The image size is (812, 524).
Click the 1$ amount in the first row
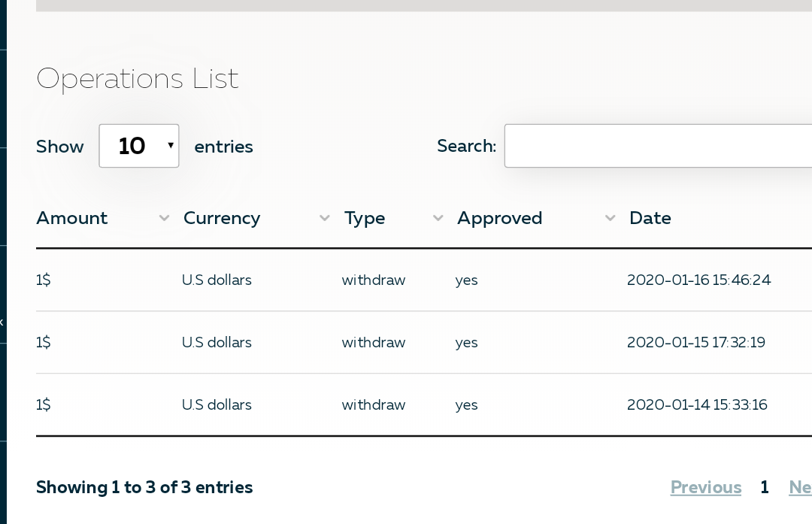click(x=44, y=280)
